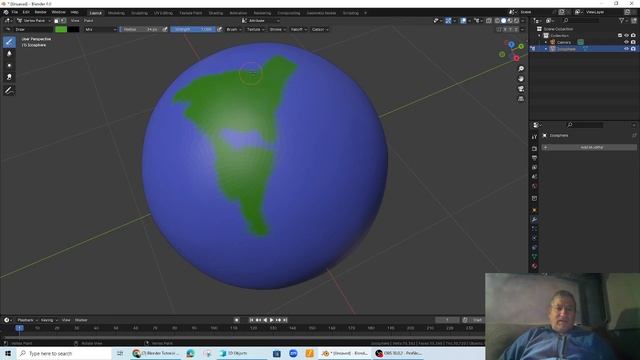Toggle camera view icon in viewport
This screenshot has height=360, width=640.
(x=521, y=89)
